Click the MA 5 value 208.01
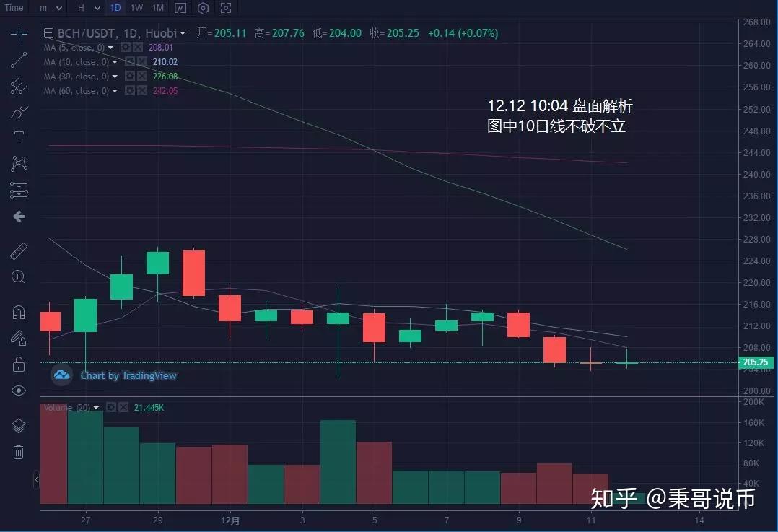 161,47
